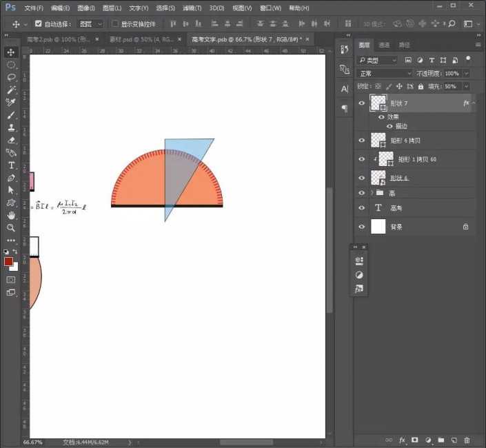Create new fill or adjustment layer
Viewport: 486px width, 448px height.
[428, 440]
